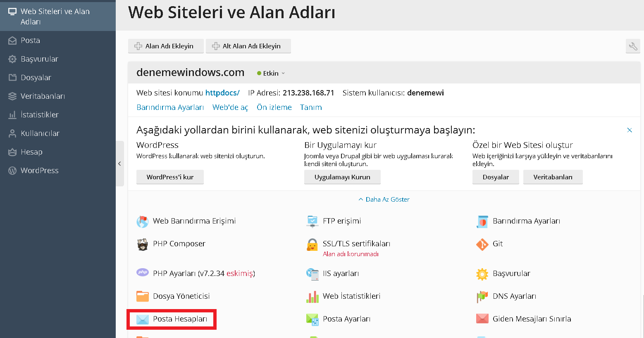This screenshot has height=338, width=644.
Task: Open Posta in the sidebar
Action: (x=58, y=40)
